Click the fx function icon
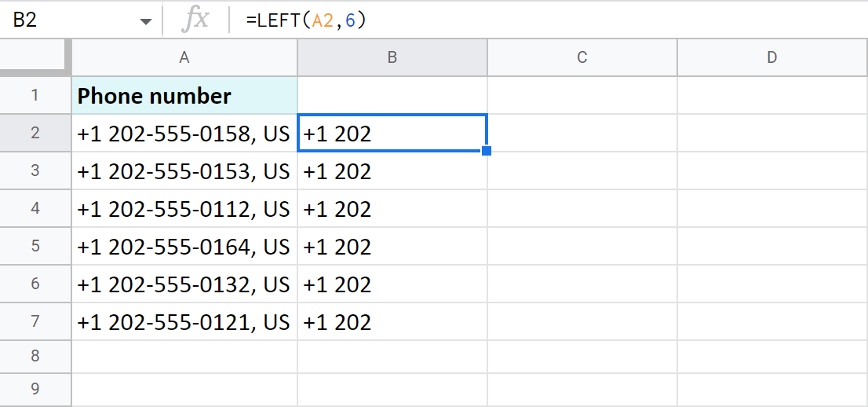Image resolution: width=868 pixels, height=407 pixels. tap(195, 20)
